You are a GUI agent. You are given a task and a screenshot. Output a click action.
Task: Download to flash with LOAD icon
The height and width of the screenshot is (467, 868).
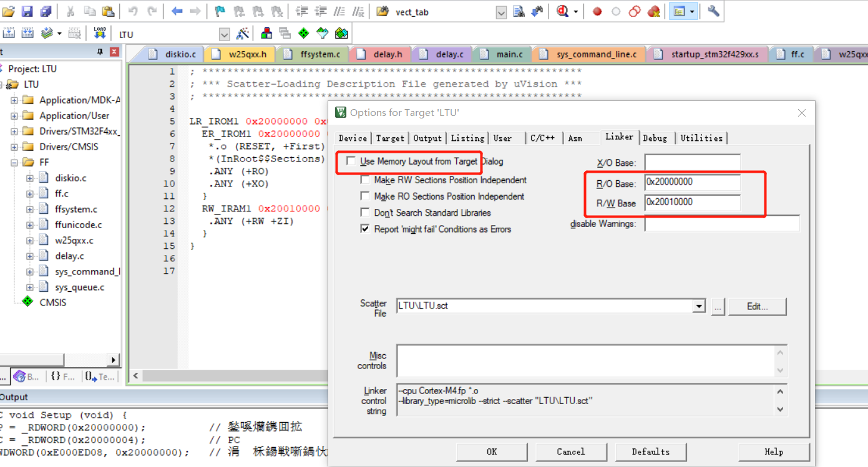coord(100,33)
